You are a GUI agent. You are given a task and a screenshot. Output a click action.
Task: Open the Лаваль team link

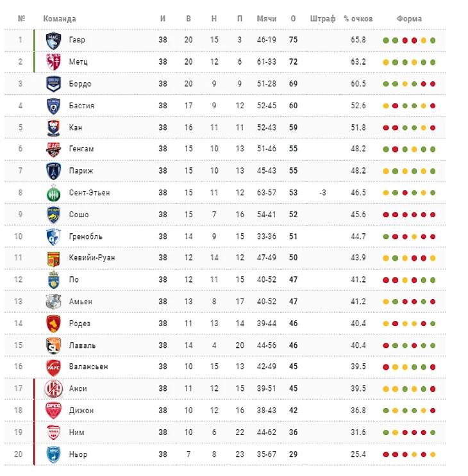point(82,345)
